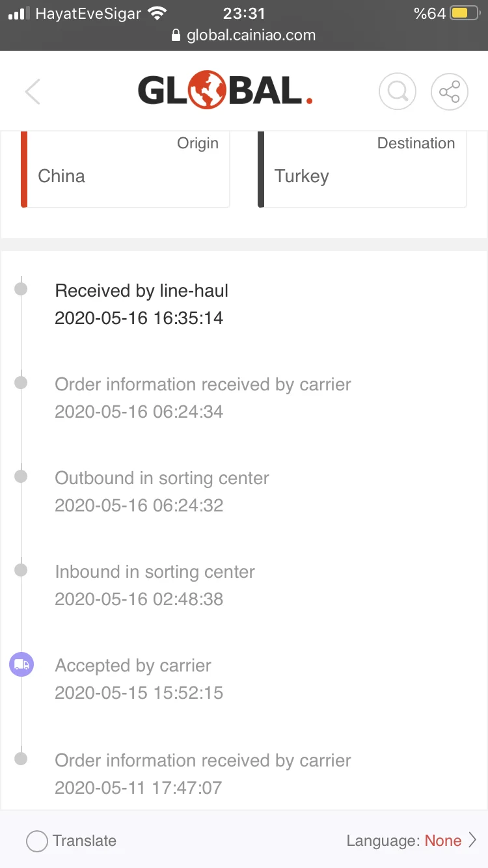Tap the 23:31 clock in status bar
The height and width of the screenshot is (868, 488).
coord(244,13)
